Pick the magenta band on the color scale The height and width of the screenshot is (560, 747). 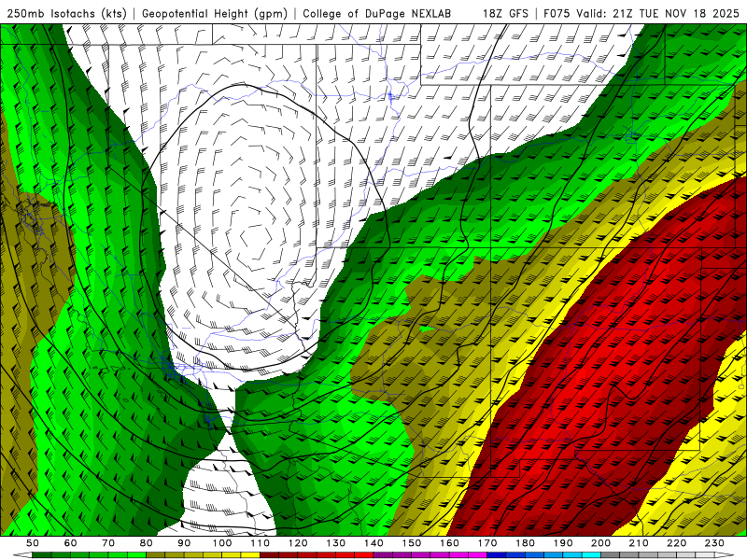click(x=430, y=555)
